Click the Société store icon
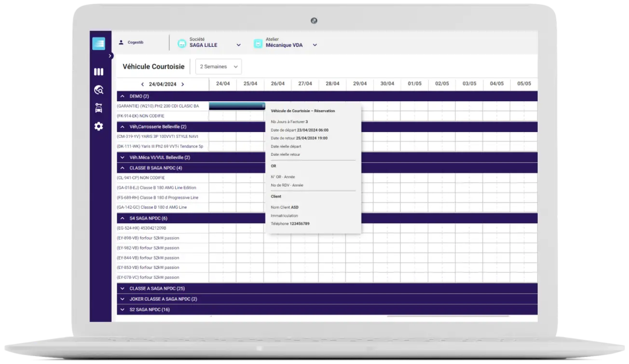The height and width of the screenshot is (364, 629). (x=182, y=43)
